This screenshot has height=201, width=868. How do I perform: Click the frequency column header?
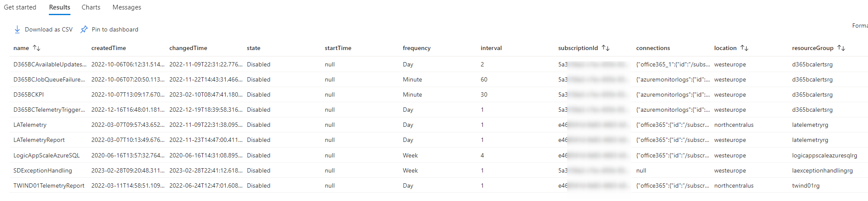tap(416, 48)
